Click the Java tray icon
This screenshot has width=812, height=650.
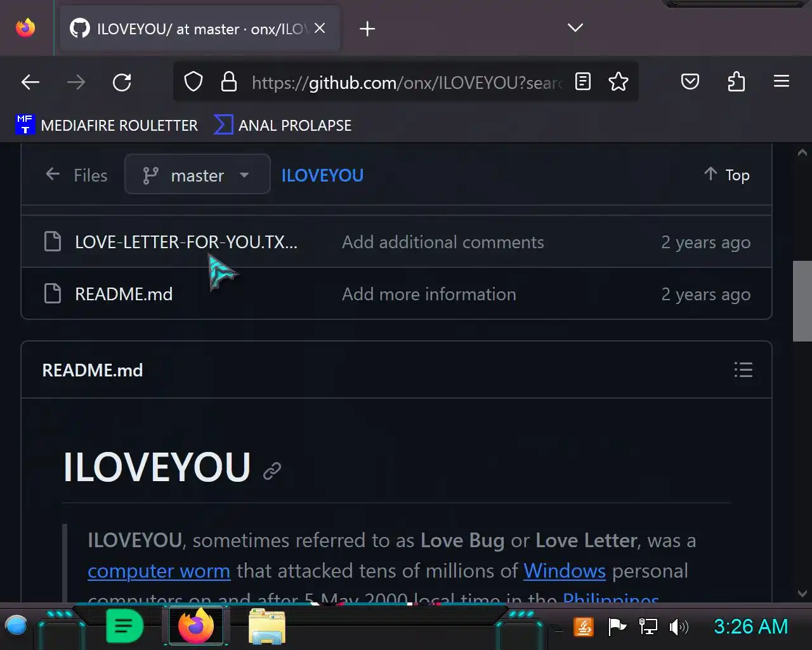(583, 627)
